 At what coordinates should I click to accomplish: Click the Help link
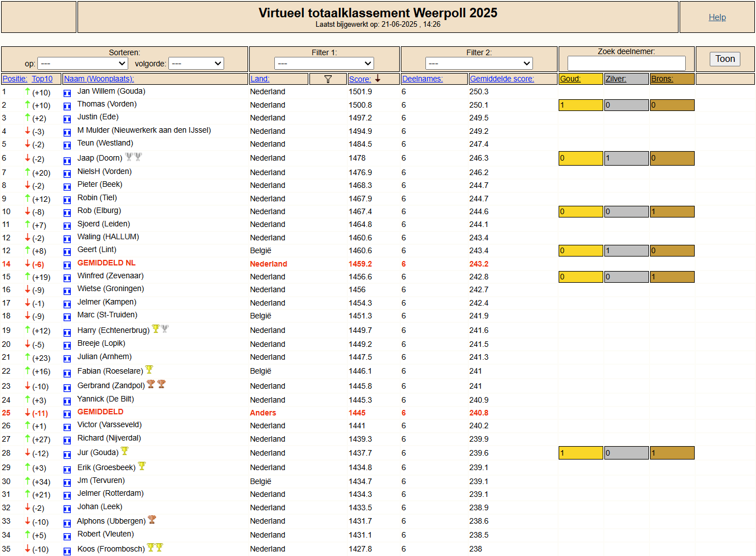point(717,17)
